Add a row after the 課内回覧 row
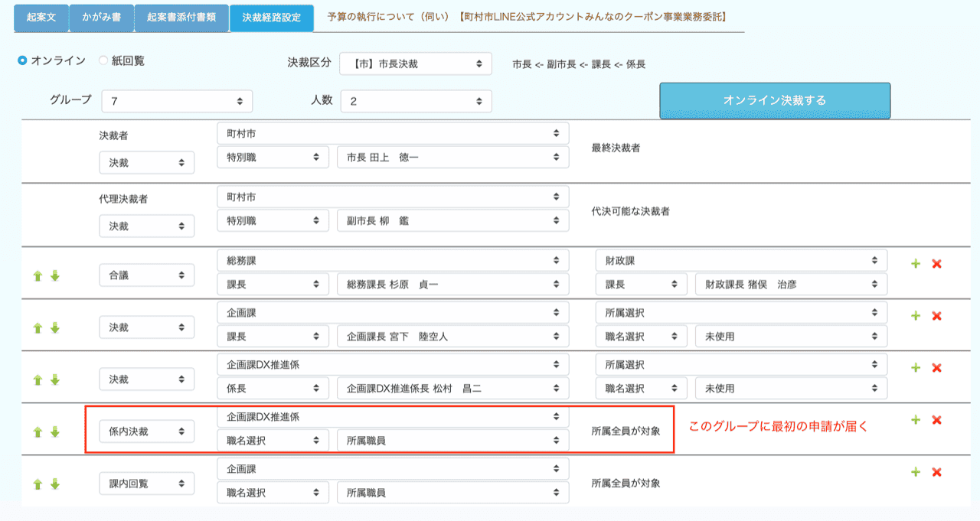This screenshot has width=980, height=521. [915, 472]
